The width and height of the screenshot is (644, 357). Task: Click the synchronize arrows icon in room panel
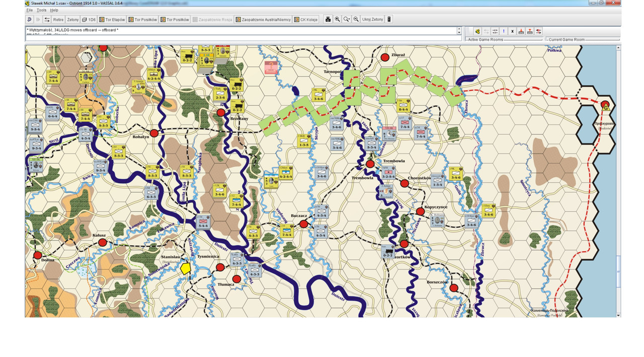point(495,31)
